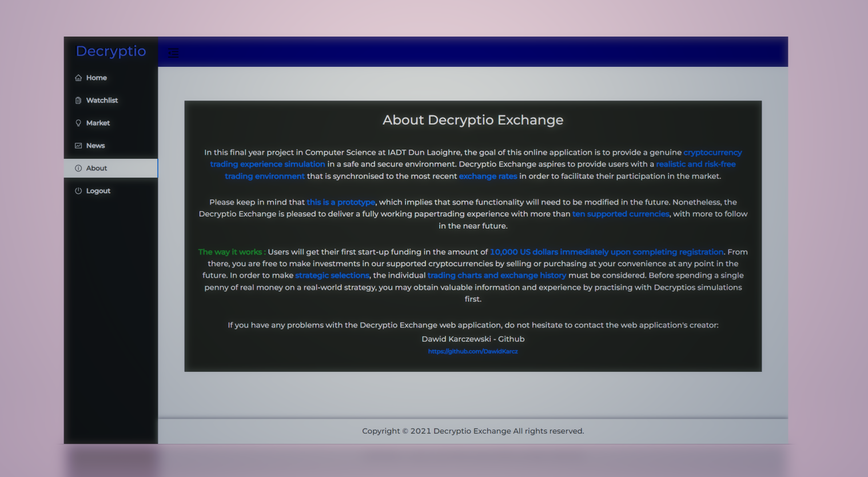The image size is (868, 477).
Task: Click the "exchange rates" highlighted text
Action: click(x=488, y=176)
